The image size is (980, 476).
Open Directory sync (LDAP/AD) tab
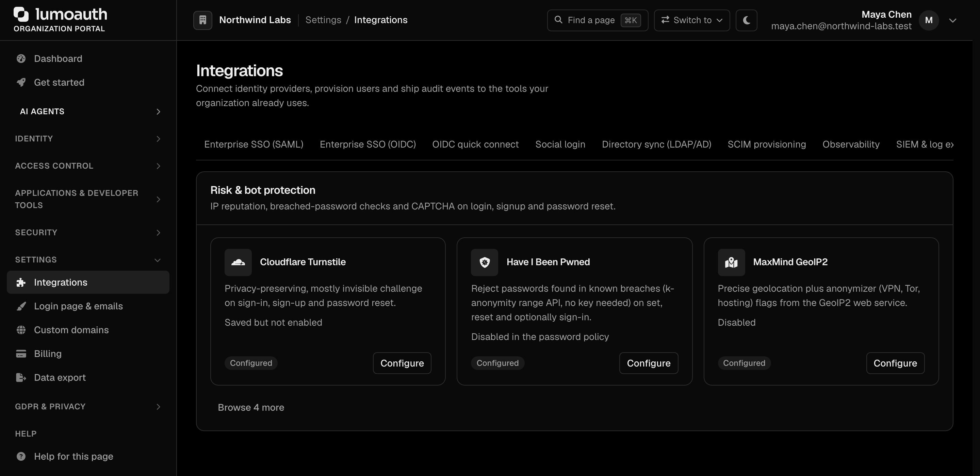656,144
